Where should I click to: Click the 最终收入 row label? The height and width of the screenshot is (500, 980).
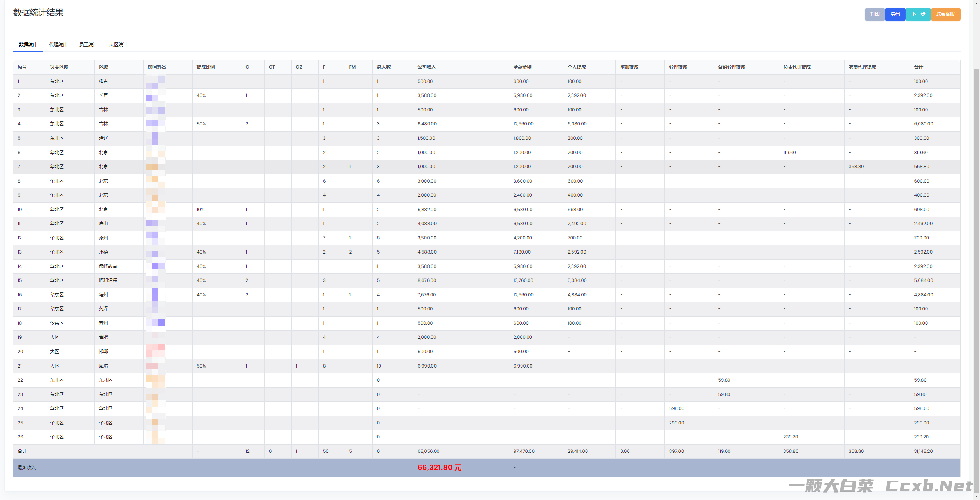(x=26, y=468)
